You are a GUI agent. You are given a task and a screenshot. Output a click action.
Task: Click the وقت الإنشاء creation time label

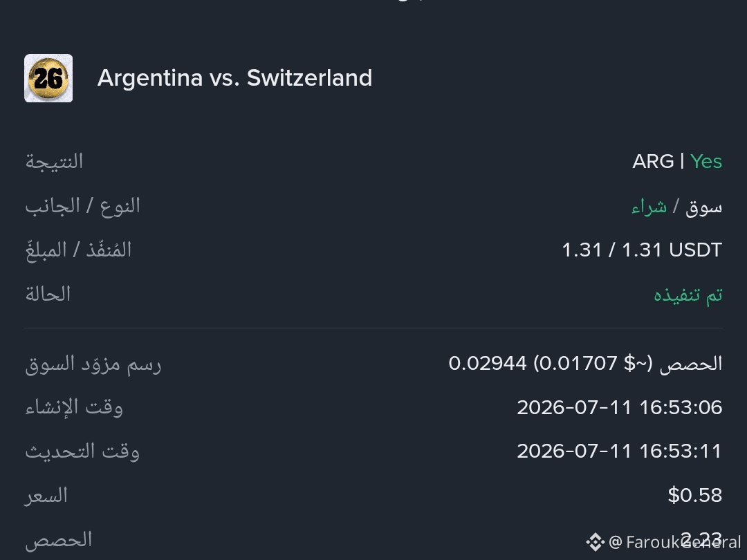click(74, 408)
